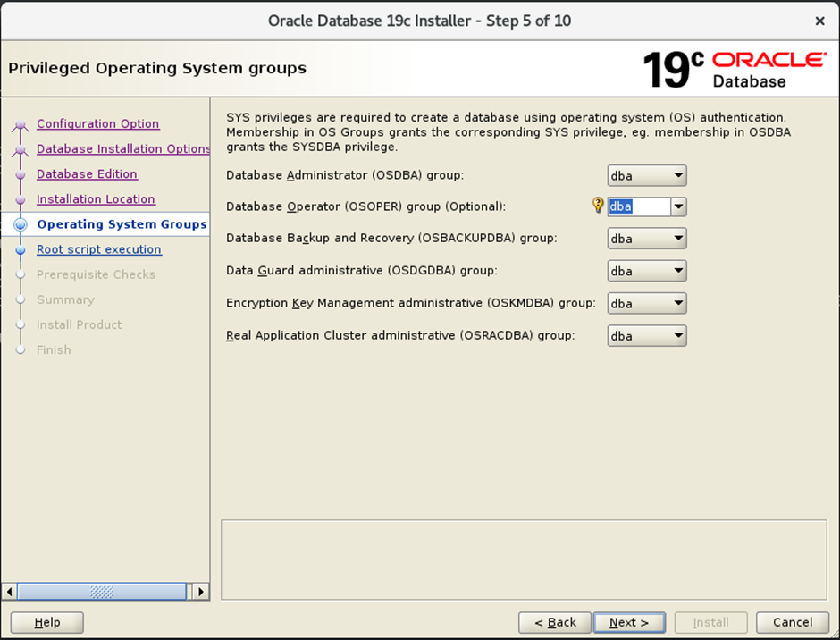
Task: Click the Cancel button
Action: point(793,622)
